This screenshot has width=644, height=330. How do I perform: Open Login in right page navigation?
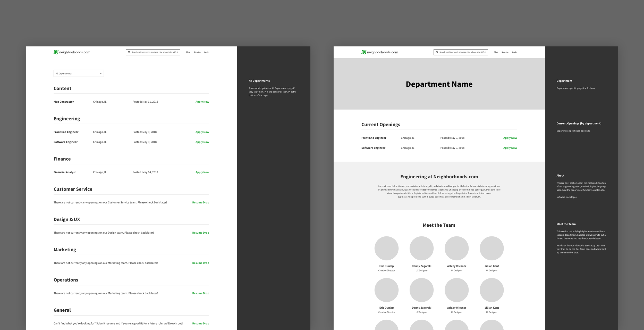514,52
